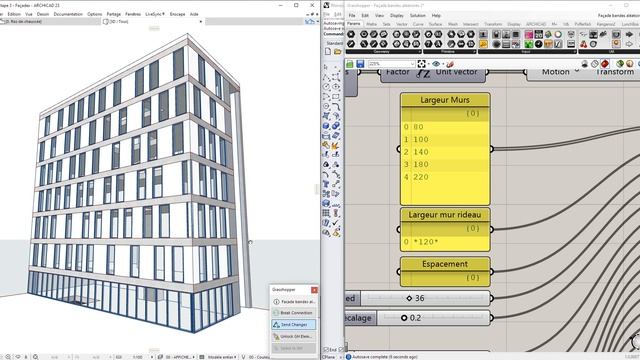Switch to Maths tab in Grasshopper
This screenshot has height=360, width=640.
(x=371, y=24)
